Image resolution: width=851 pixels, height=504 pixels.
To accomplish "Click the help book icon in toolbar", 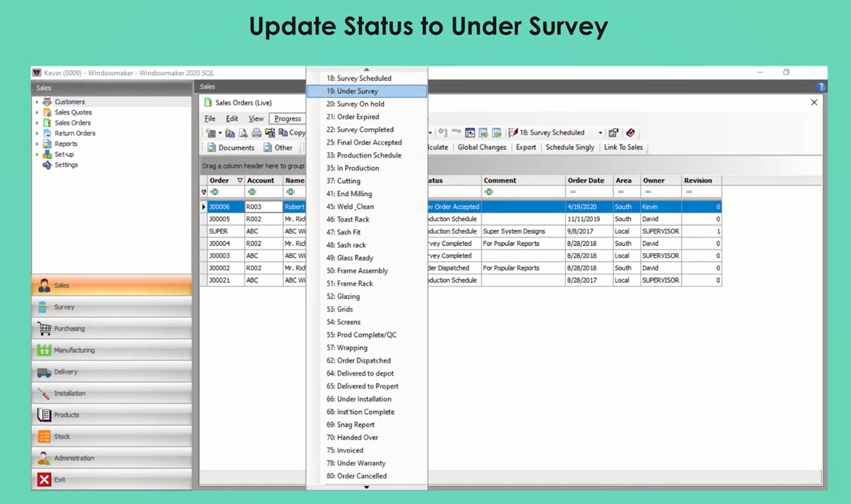I will coord(630,132).
